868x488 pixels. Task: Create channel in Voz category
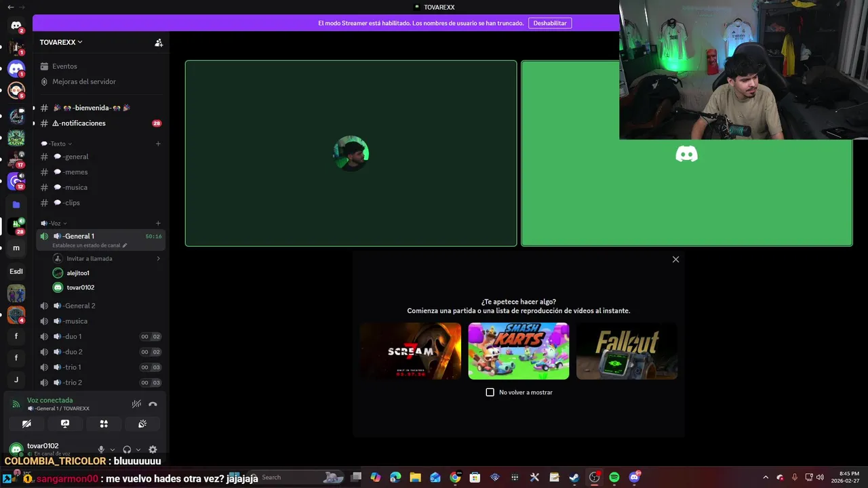[158, 223]
